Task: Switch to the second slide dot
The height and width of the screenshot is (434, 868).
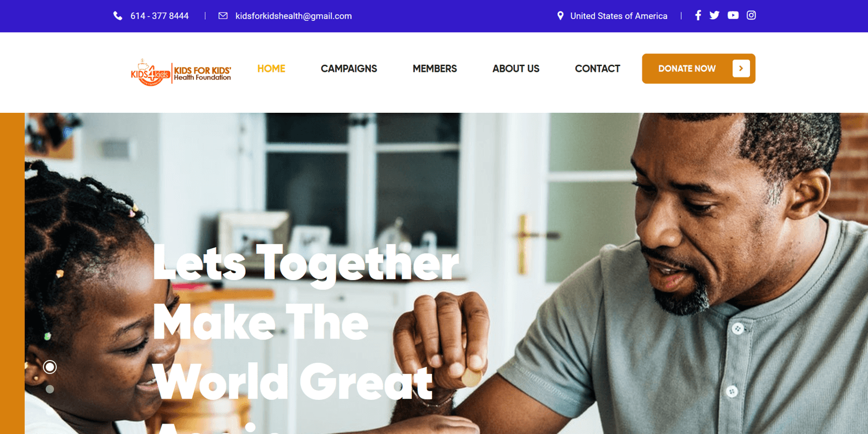Action: tap(50, 389)
